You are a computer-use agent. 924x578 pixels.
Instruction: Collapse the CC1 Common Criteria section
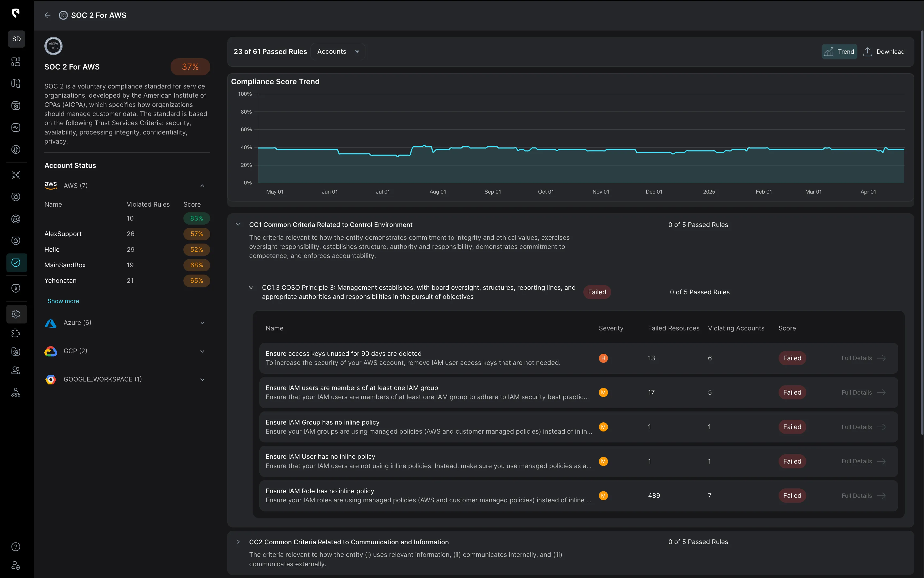pyautogui.click(x=238, y=225)
